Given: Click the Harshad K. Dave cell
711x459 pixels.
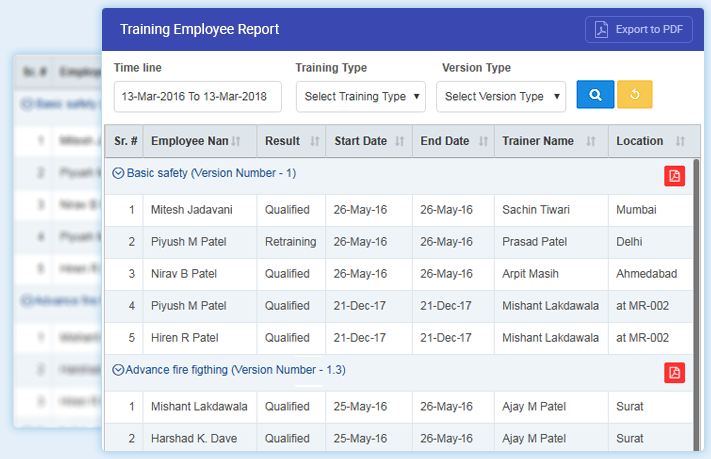Looking at the screenshot, I should click(200, 439).
